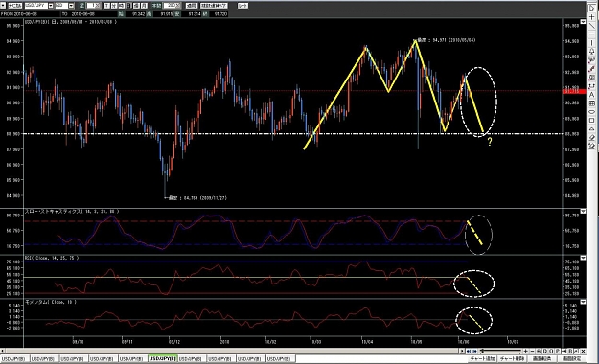The height and width of the screenshot is (364, 599).
Task: Click the X icon in the bottom control strip
Action: pyautogui.click(x=583, y=351)
